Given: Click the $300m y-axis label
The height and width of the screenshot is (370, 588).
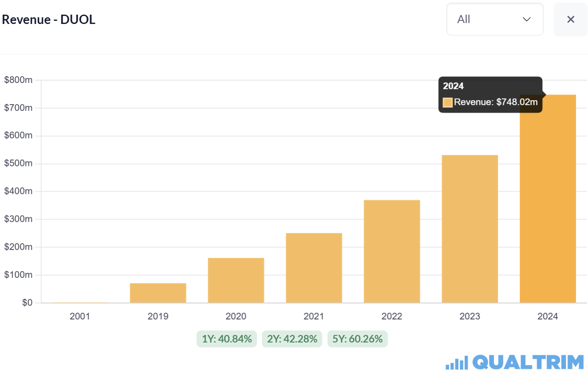Looking at the screenshot, I should pos(18,219).
